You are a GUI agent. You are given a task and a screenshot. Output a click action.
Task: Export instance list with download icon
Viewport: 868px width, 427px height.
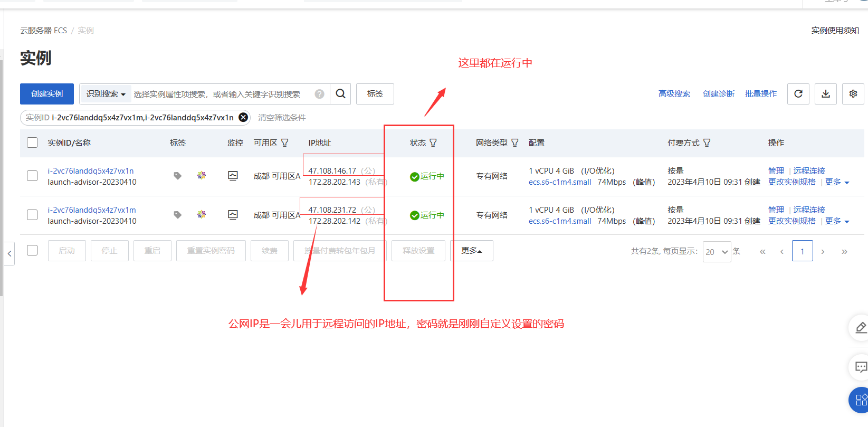click(x=826, y=94)
